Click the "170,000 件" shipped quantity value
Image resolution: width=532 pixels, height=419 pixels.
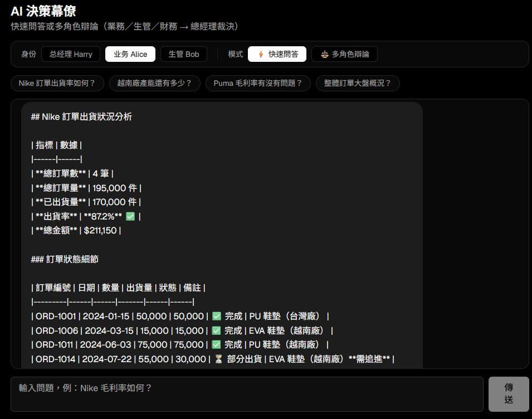(114, 202)
